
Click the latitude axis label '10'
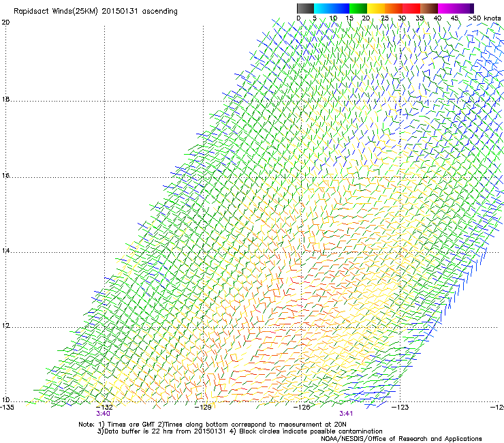coord(5,400)
